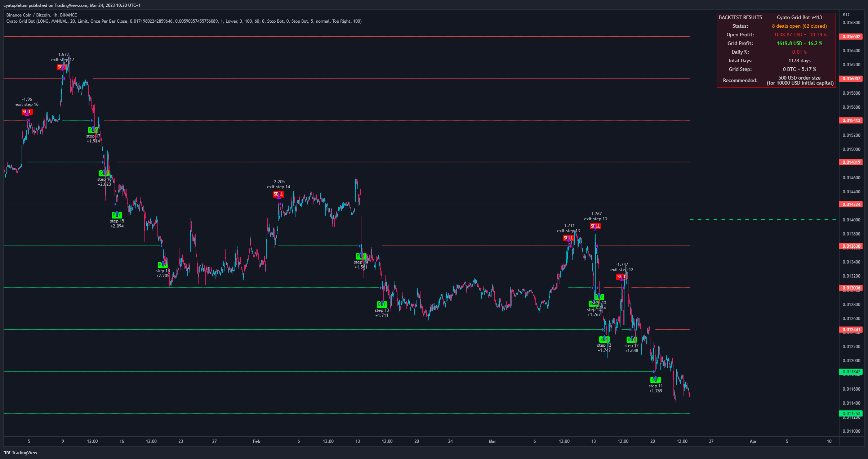Select the red 0.014224 price label
868x459 pixels.
click(x=851, y=204)
